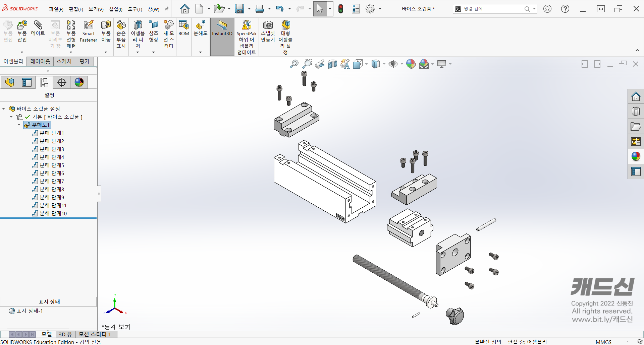
Task: Open 부품 선형 패턴 tool
Action: click(71, 34)
